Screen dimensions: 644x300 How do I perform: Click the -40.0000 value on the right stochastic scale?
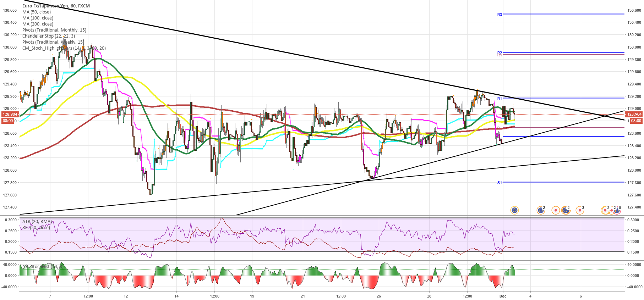tap(634, 287)
